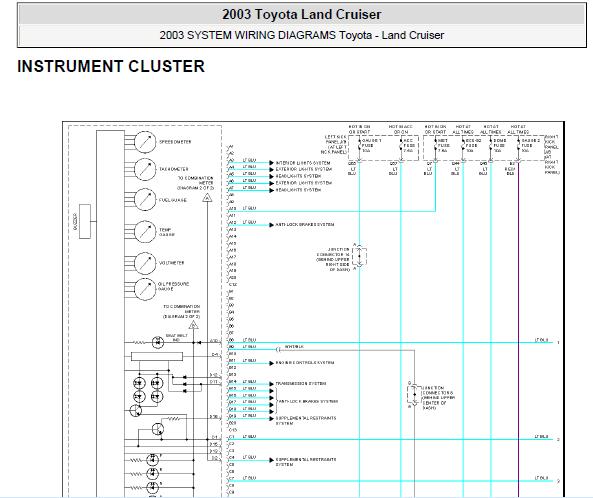Image resolution: width=593 pixels, height=498 pixels.
Task: Click the INSTRUMENT CLUSTER heading
Action: pyautogui.click(x=111, y=66)
